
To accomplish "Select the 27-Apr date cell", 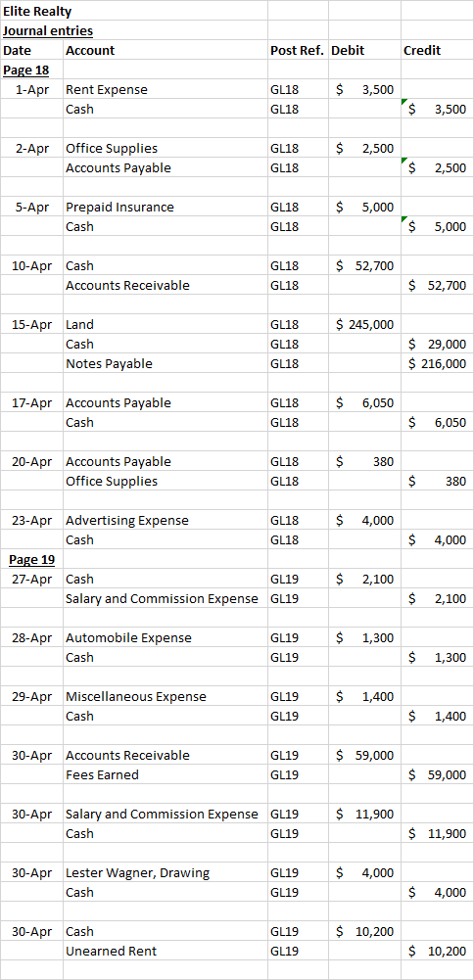I will click(x=32, y=579).
